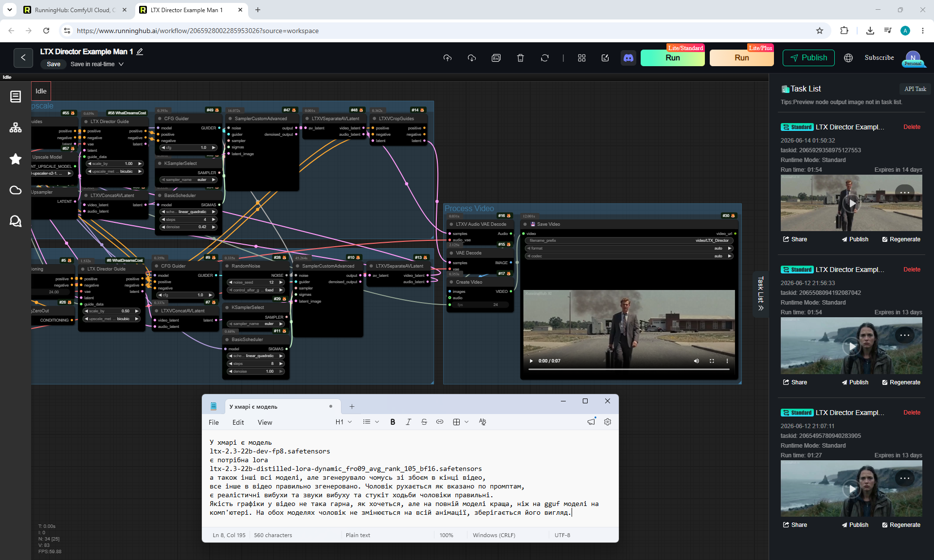Click the Save button under workflow title

54,64
